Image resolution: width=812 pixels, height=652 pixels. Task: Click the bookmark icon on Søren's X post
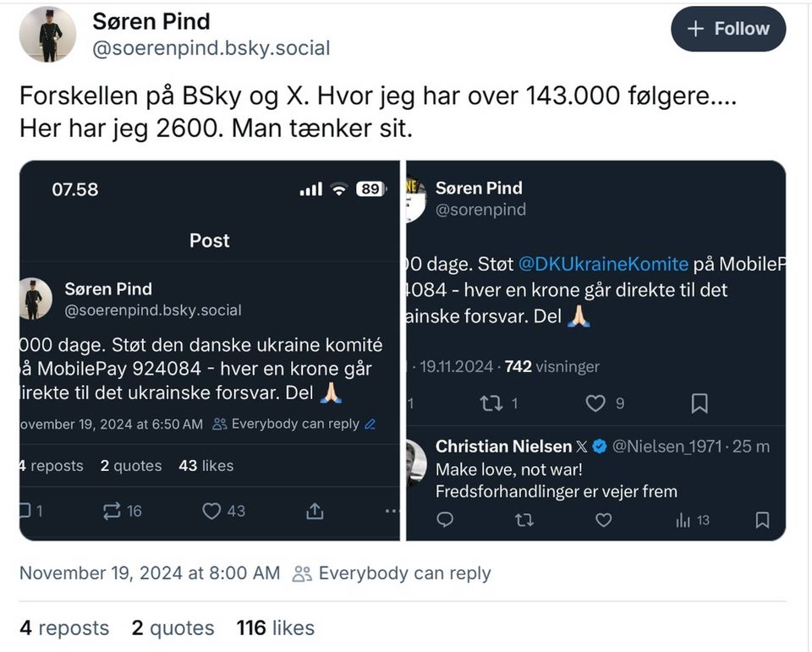[700, 403]
